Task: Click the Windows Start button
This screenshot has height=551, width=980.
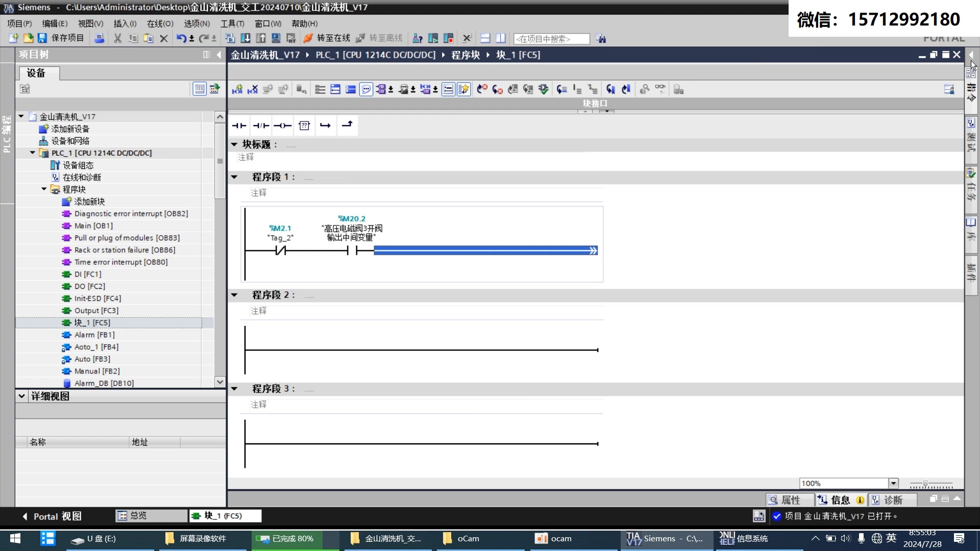Action: pos(15,538)
